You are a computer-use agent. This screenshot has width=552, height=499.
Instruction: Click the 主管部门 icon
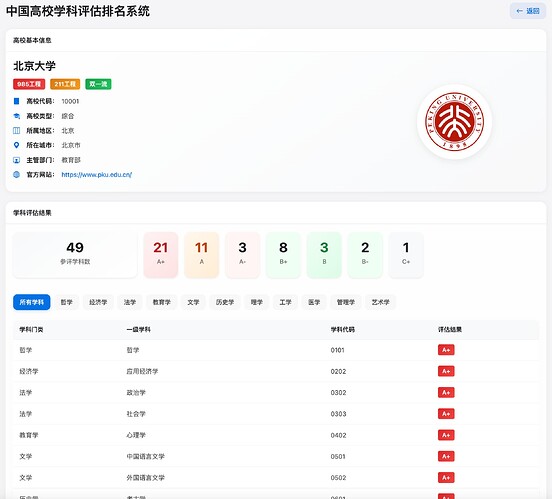[x=16, y=160]
